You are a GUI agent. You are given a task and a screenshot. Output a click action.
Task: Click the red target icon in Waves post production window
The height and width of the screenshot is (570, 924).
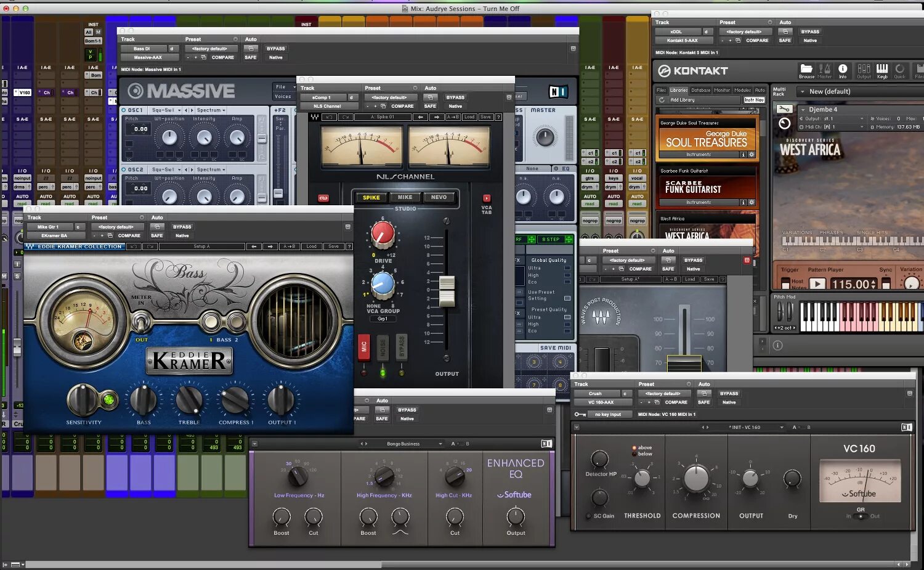(747, 260)
